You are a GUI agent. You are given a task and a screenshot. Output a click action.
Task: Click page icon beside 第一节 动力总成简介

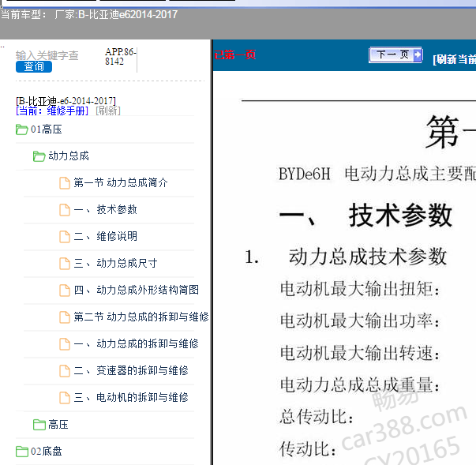click(x=65, y=183)
